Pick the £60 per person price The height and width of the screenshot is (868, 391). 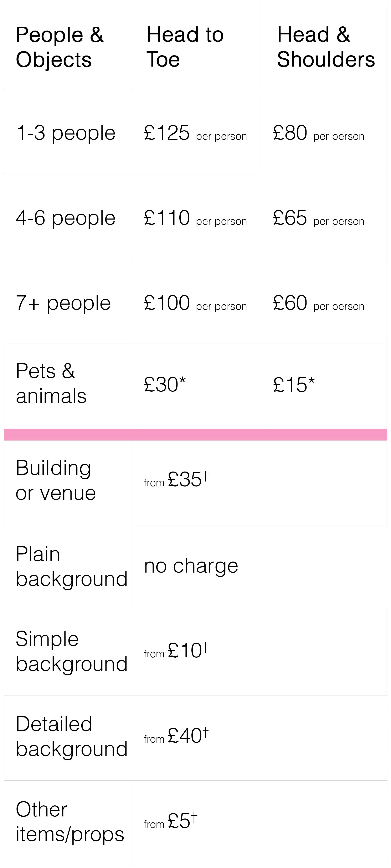click(x=318, y=303)
